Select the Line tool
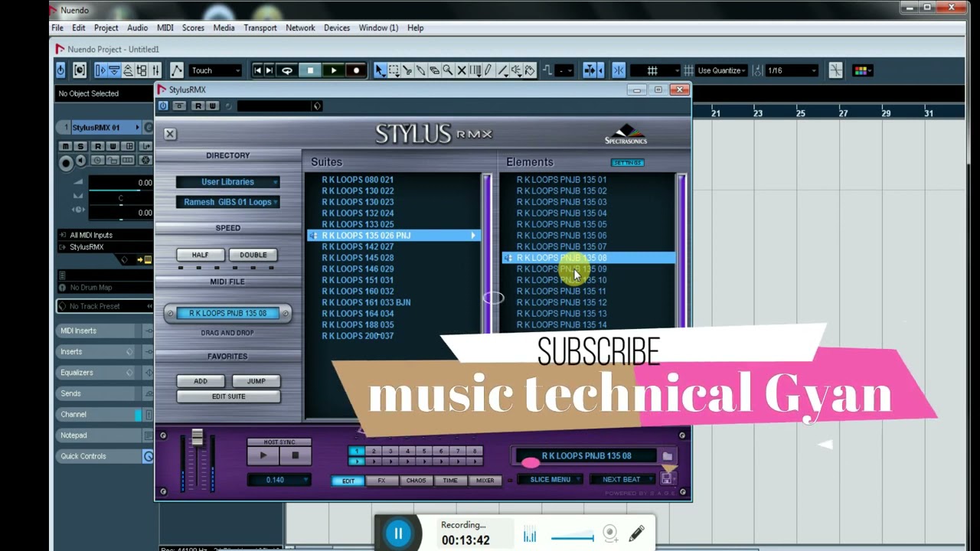 502,70
